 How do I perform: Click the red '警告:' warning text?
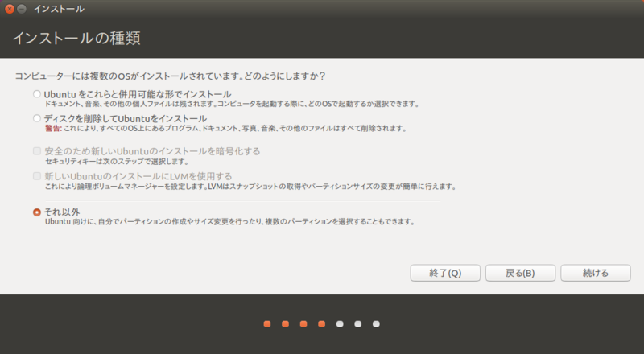(x=53, y=129)
